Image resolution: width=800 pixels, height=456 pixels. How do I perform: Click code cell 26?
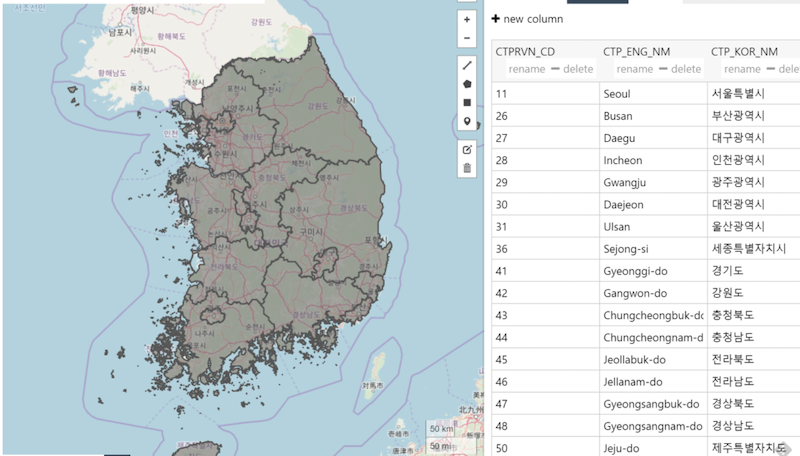click(x=545, y=116)
